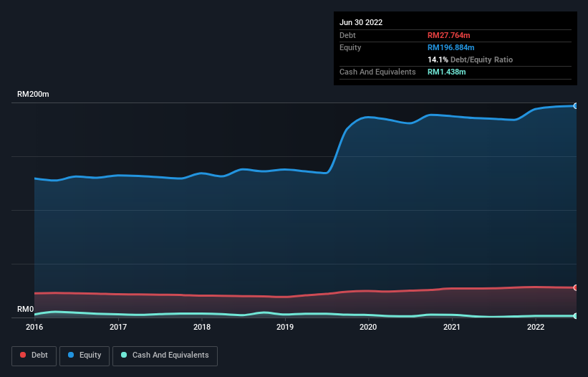Click the 2016 x-axis label
This screenshot has width=588, height=377.
(x=34, y=327)
